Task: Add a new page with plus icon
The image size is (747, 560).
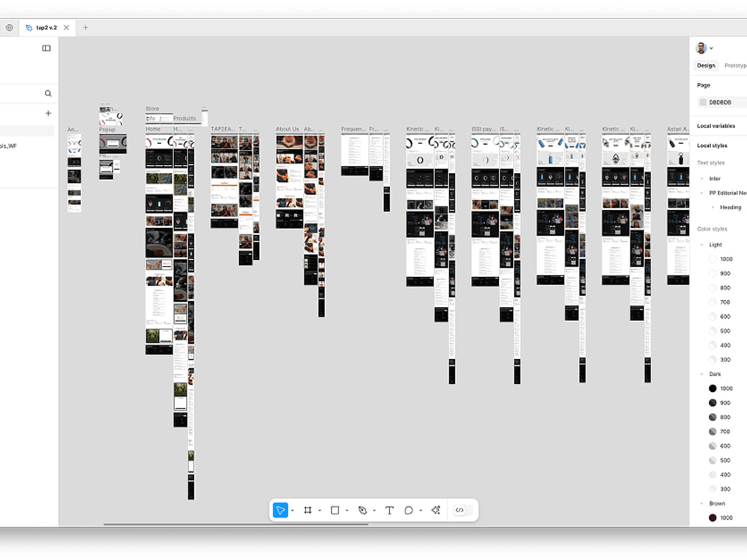Action: 48,113
